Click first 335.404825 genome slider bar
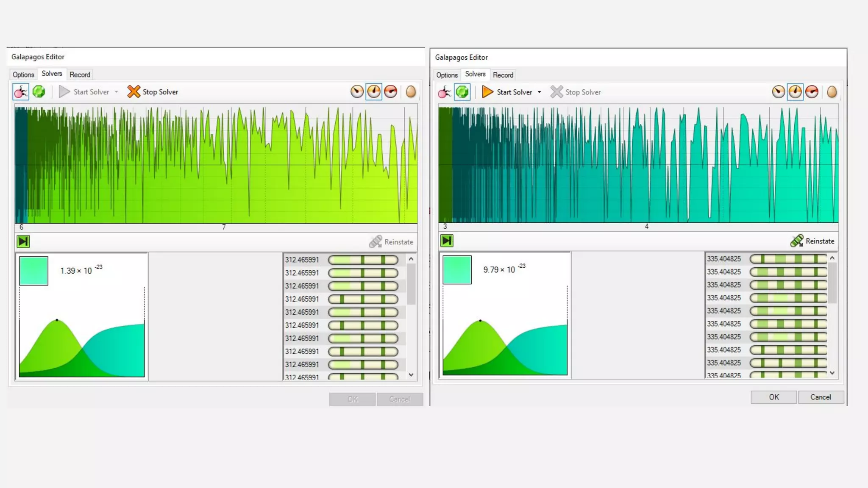This screenshot has height=488, width=868. click(x=788, y=259)
